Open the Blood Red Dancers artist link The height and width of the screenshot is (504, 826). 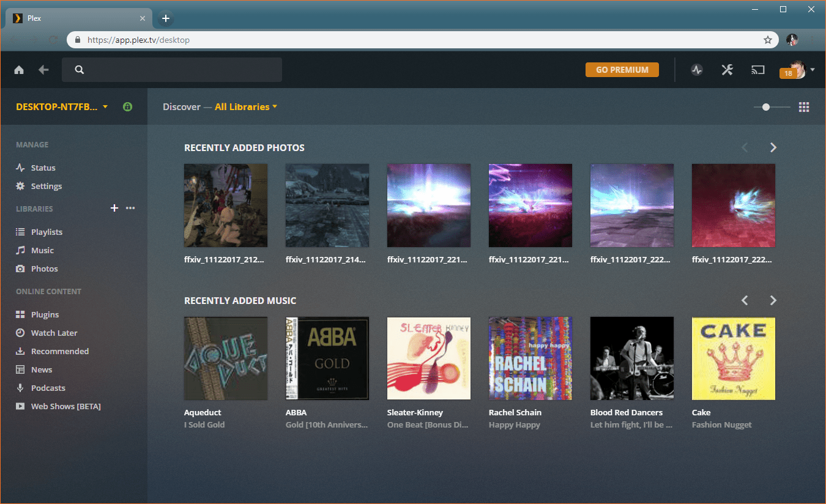click(627, 412)
